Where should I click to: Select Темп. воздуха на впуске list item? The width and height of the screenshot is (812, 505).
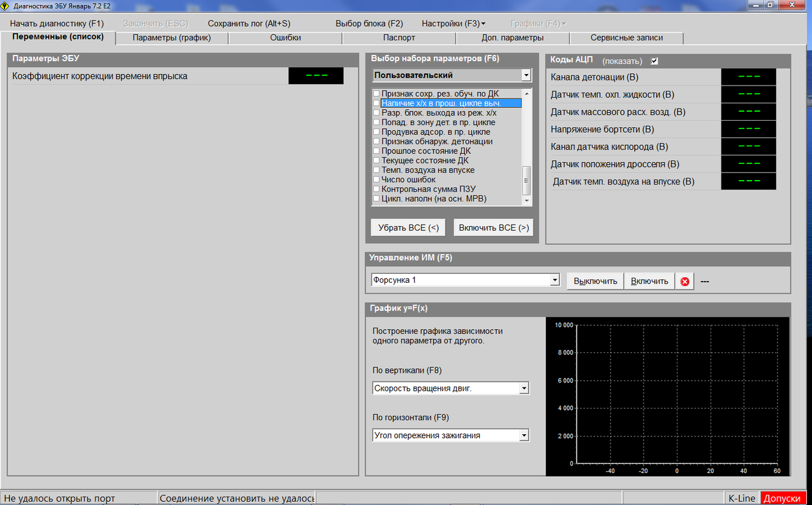(x=427, y=170)
